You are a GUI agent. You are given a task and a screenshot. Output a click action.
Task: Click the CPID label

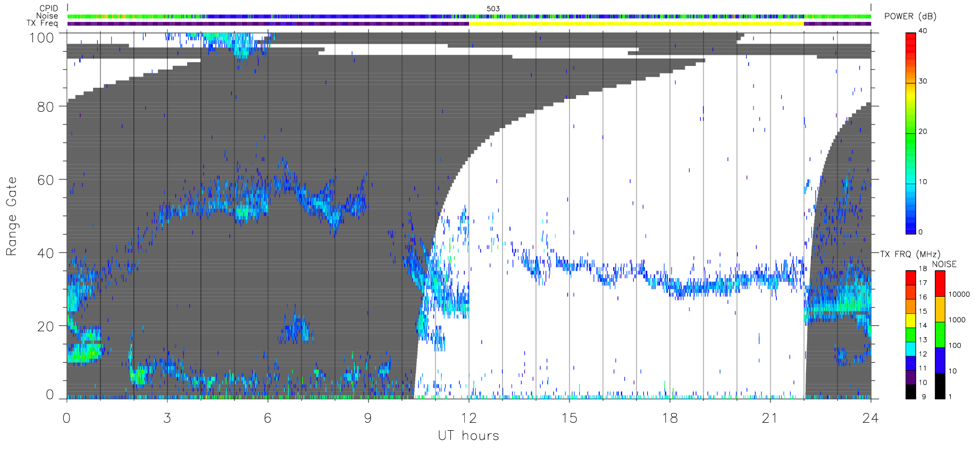coord(48,9)
